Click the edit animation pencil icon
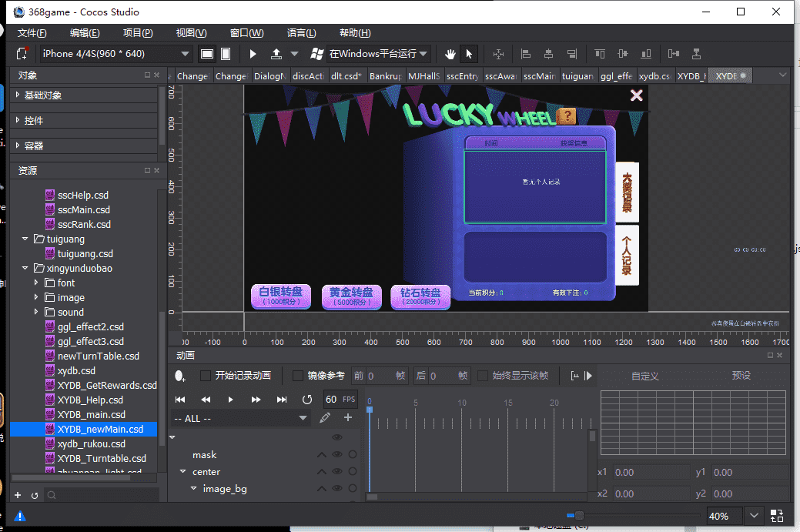The height and width of the screenshot is (532, 800). [325, 418]
